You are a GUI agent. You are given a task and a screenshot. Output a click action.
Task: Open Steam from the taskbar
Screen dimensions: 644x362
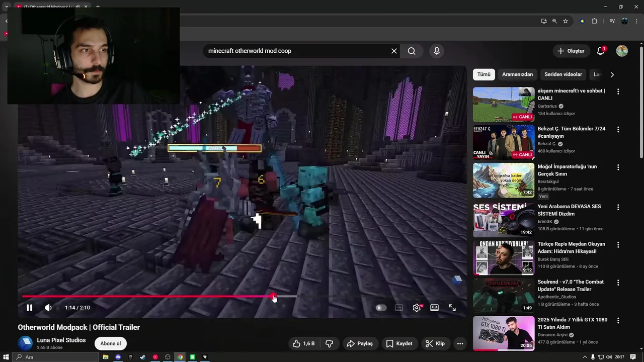(x=143, y=357)
